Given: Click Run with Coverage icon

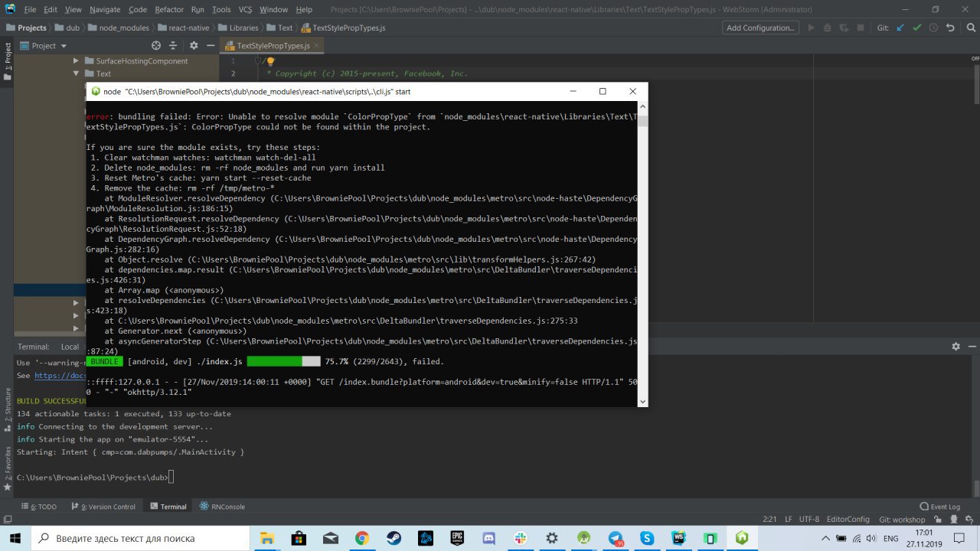Looking at the screenshot, I should (843, 28).
